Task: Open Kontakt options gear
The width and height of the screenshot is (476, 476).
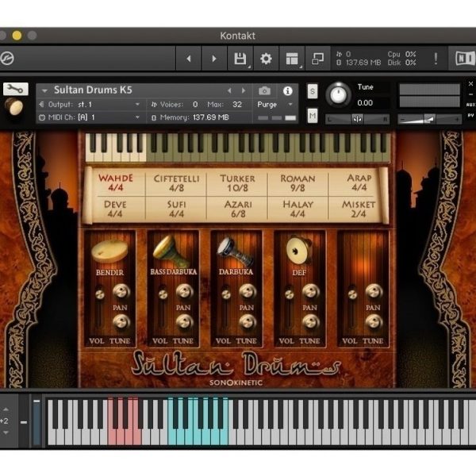Action: 266,58
